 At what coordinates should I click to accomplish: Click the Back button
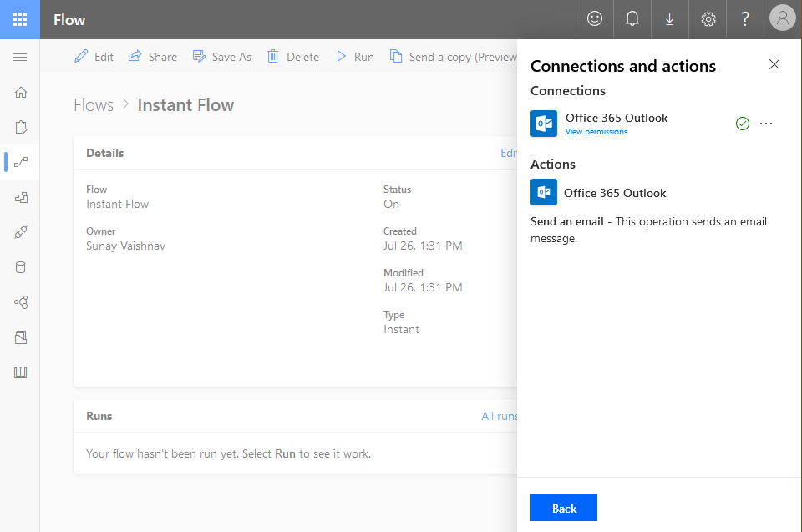tap(564, 508)
